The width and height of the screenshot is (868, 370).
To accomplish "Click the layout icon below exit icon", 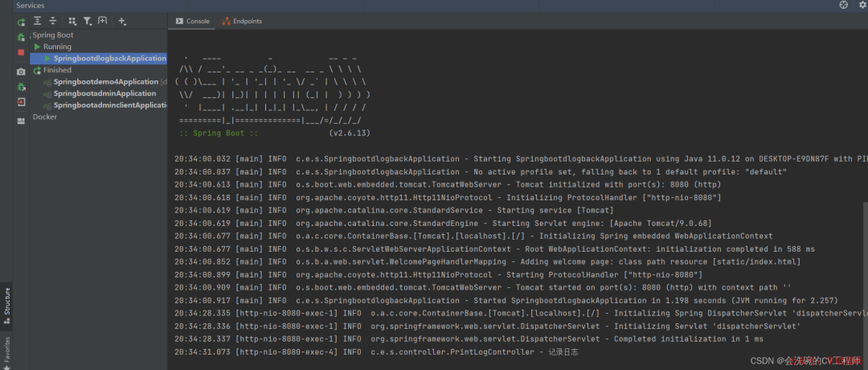I will pyautogui.click(x=21, y=121).
